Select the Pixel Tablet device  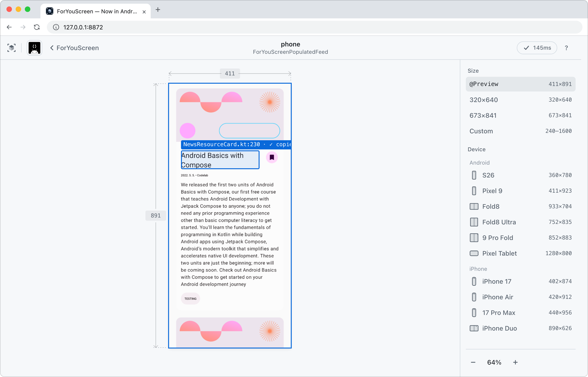[520, 253]
